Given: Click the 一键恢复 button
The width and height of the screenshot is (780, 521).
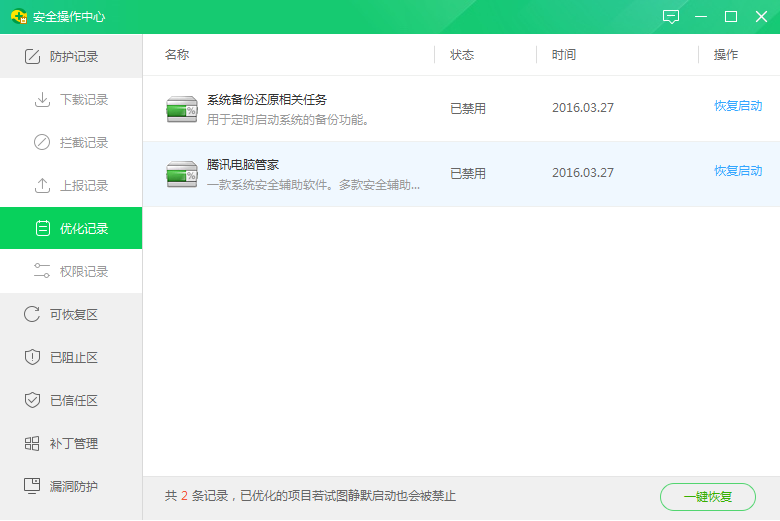Looking at the screenshot, I should click(707, 497).
